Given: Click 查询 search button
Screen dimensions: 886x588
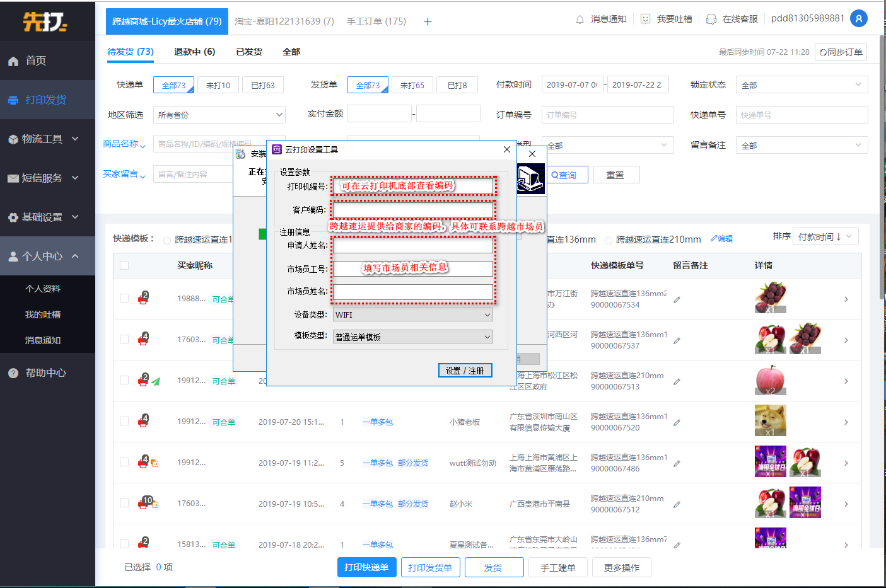Looking at the screenshot, I should pyautogui.click(x=568, y=175).
